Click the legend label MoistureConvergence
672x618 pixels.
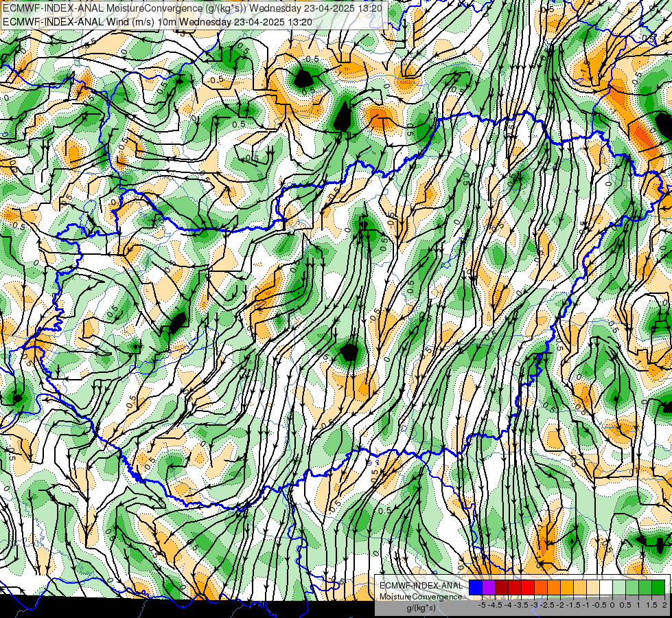(421, 597)
